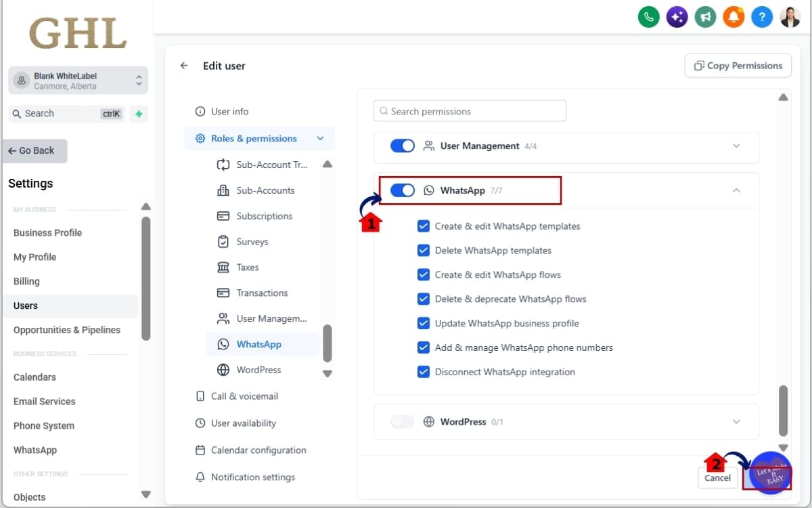Uncheck Create & edit WhatsApp templates
The image size is (812, 508).
click(x=424, y=226)
